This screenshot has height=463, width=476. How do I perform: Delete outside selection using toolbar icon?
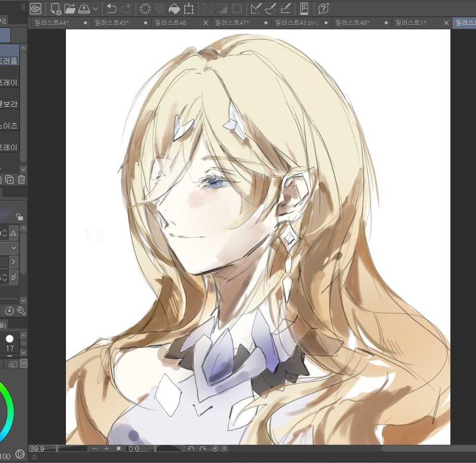pos(160,9)
